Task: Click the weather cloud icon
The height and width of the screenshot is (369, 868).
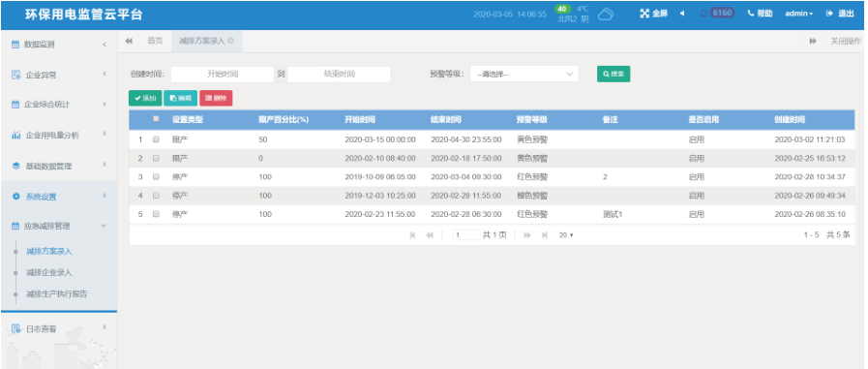Action: pyautogui.click(x=606, y=15)
